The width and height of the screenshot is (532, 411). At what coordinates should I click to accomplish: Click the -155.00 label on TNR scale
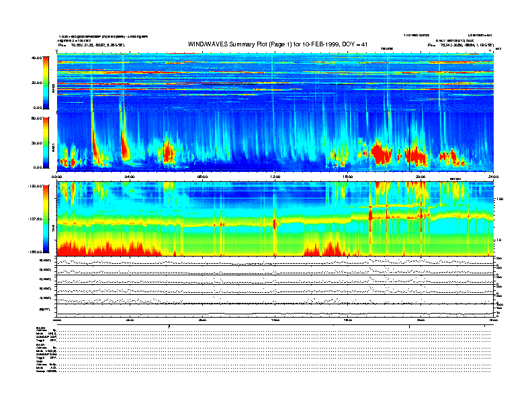coord(35,252)
